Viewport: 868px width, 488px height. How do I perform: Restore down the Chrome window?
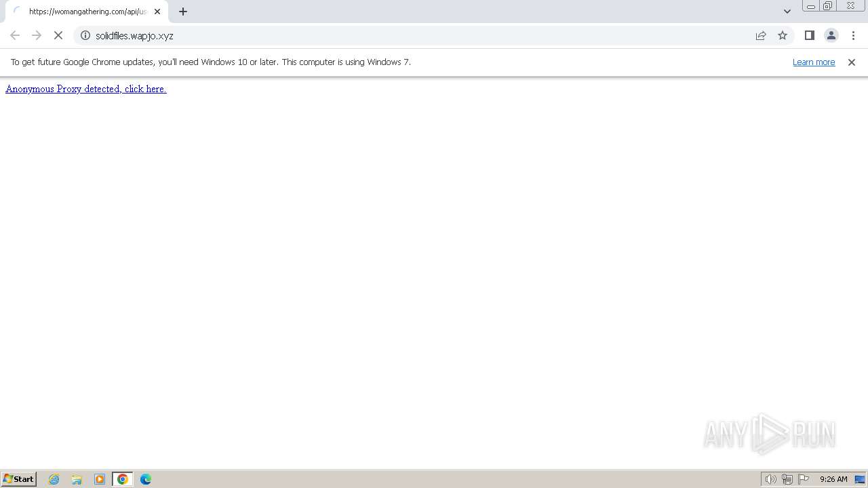(828, 6)
